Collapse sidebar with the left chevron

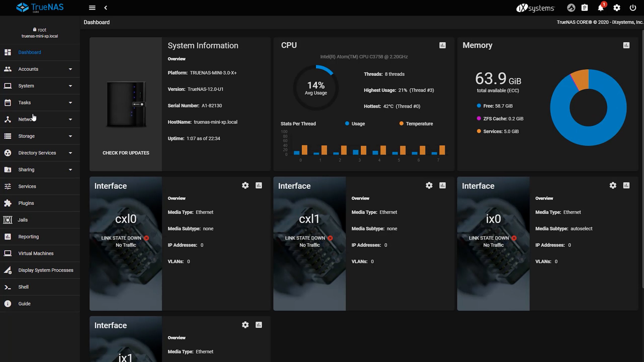point(106,8)
